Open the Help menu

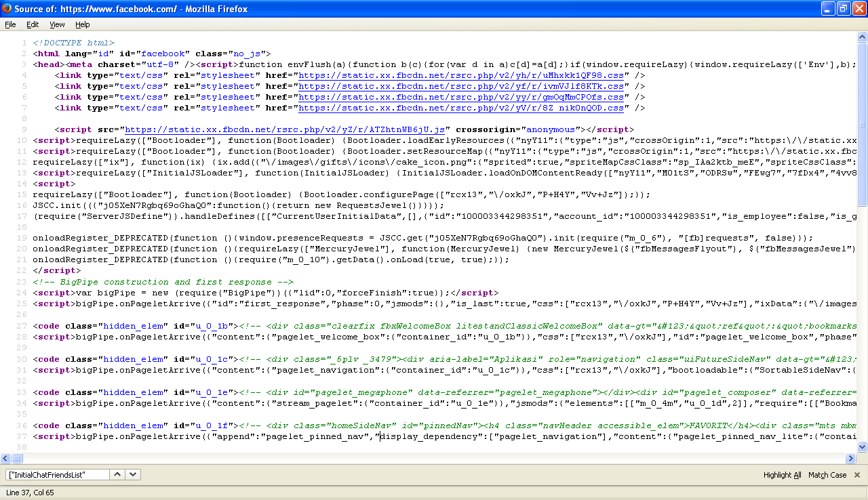click(x=82, y=24)
